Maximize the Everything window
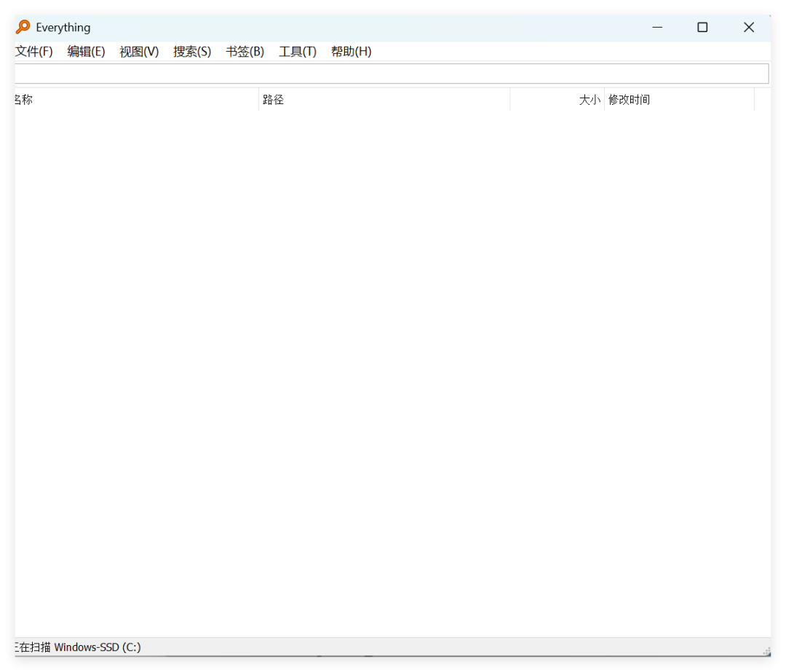The height and width of the screenshot is (672, 786). coord(703,27)
